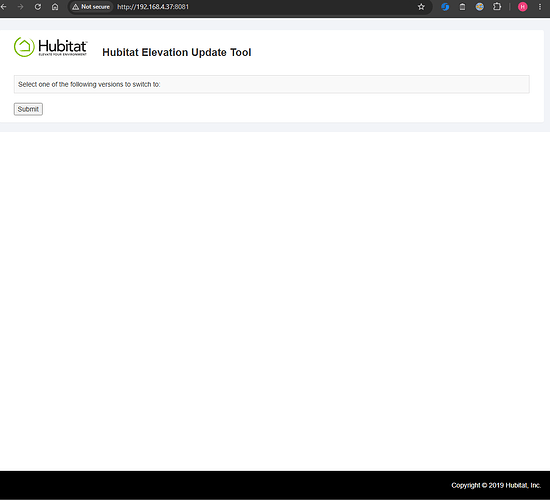The height and width of the screenshot is (500, 550).
Task: Bookmark this page with the star icon
Action: 421,7
